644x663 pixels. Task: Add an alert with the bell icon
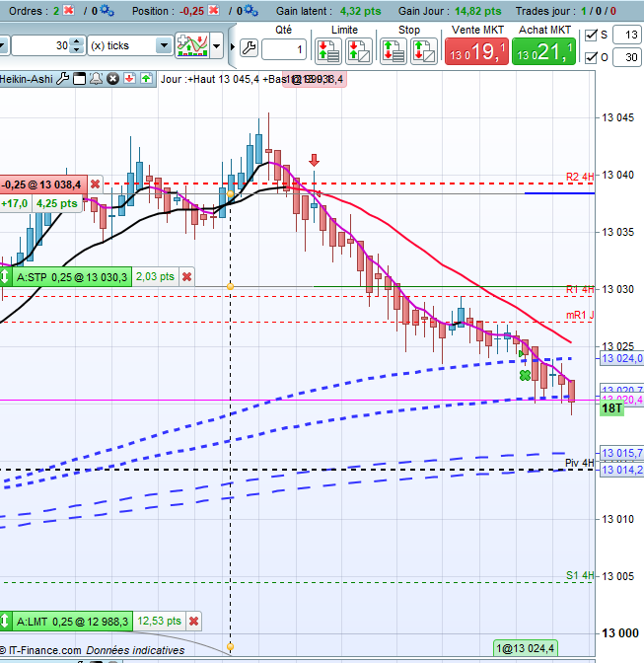96,79
